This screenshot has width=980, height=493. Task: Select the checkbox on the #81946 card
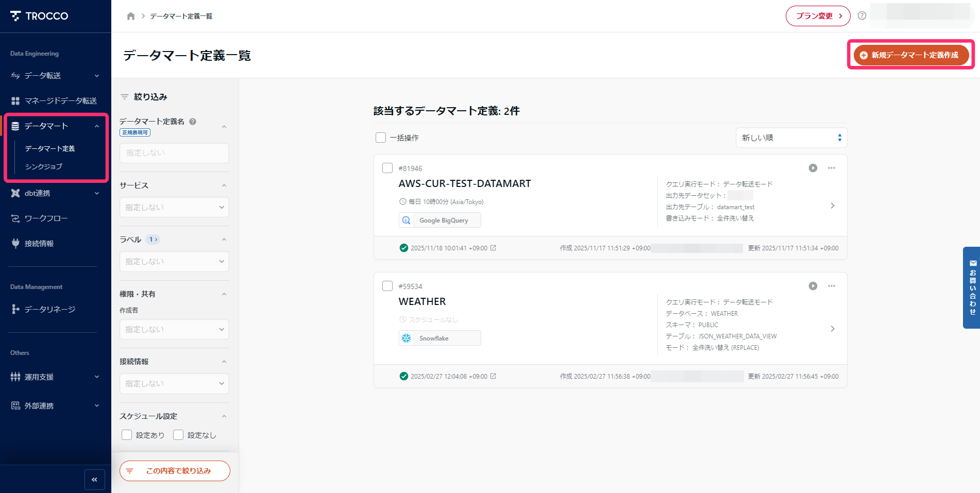[387, 168]
